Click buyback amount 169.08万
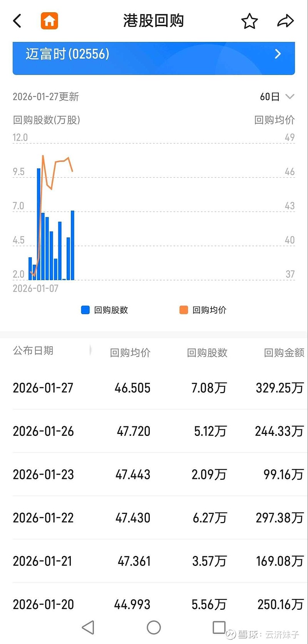Image resolution: width=308 pixels, height=644 pixels. tap(280, 561)
